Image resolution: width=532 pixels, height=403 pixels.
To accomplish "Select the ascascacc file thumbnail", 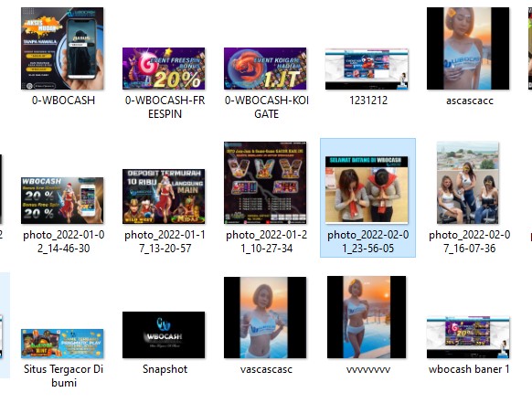I will [x=468, y=48].
